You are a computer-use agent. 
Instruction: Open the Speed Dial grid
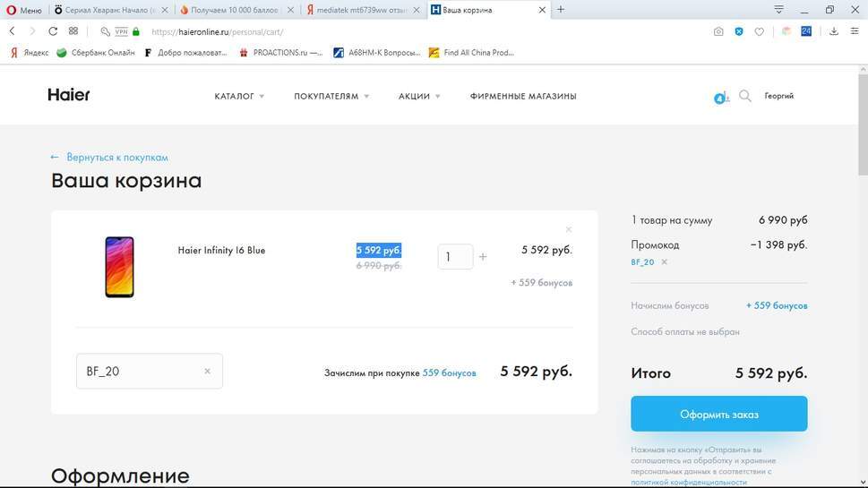pos(73,31)
